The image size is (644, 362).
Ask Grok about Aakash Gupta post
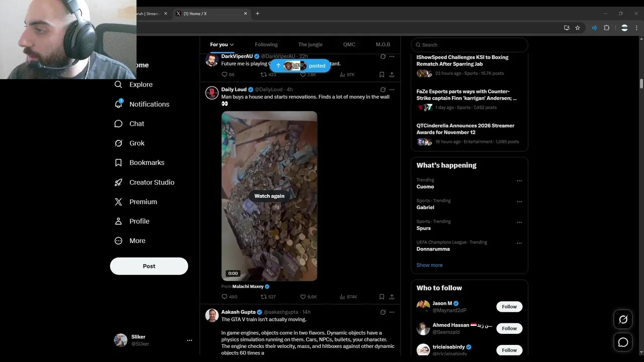tap(383, 312)
